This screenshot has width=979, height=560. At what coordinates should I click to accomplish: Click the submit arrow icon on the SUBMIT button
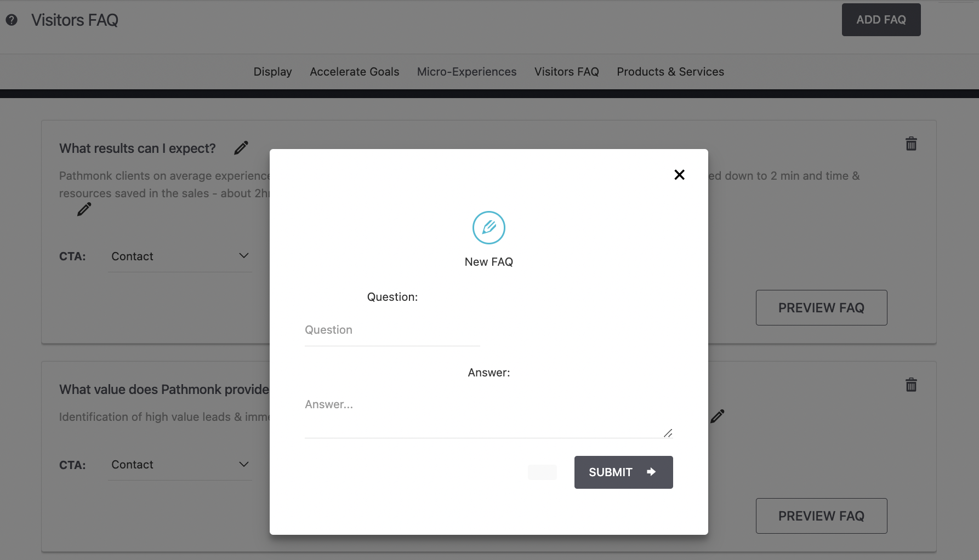[x=651, y=472]
